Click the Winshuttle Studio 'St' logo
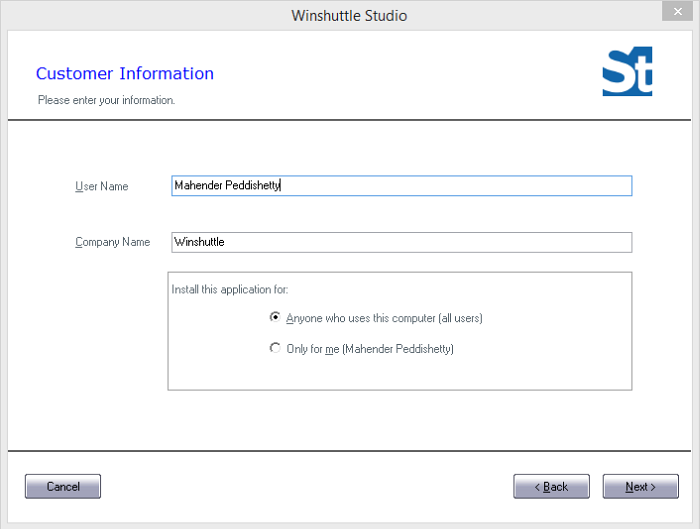This screenshot has height=529, width=700. click(627, 71)
